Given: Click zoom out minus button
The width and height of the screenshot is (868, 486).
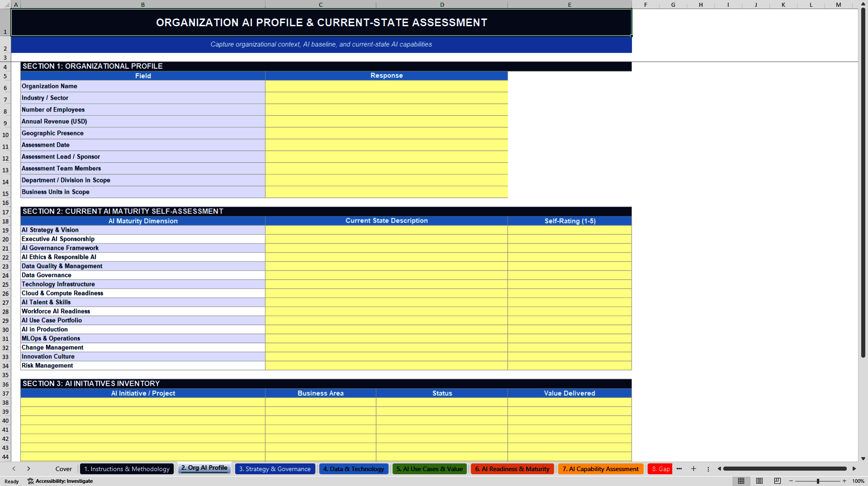Looking at the screenshot, I should [791, 481].
